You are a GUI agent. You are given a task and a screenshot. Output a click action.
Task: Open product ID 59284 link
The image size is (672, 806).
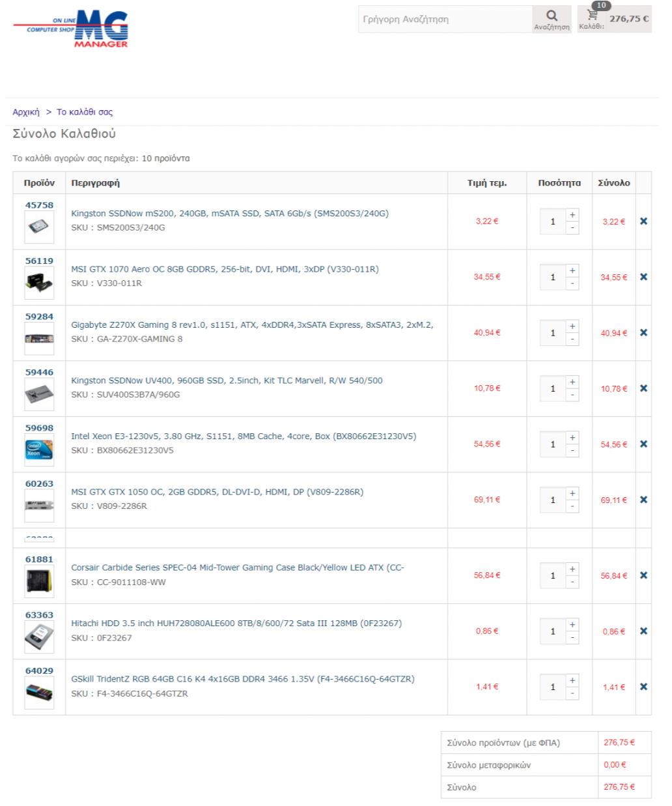tap(39, 317)
